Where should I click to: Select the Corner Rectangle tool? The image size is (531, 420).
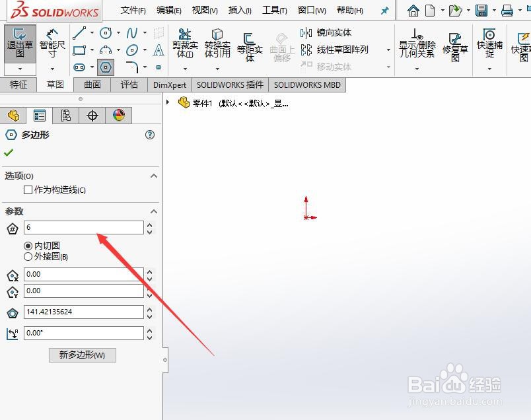[x=79, y=50]
